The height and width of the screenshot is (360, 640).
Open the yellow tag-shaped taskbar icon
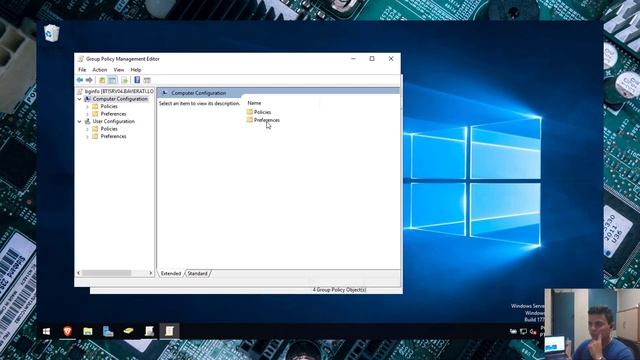coord(128,331)
